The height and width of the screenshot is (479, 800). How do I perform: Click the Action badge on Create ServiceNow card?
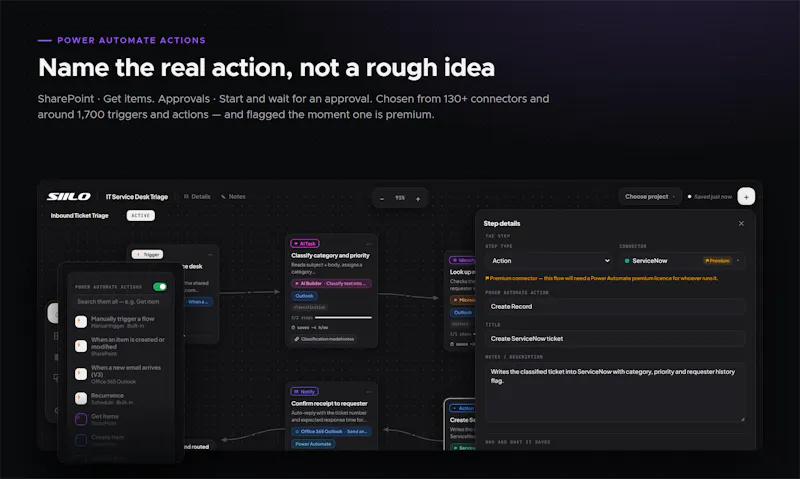[462, 408]
